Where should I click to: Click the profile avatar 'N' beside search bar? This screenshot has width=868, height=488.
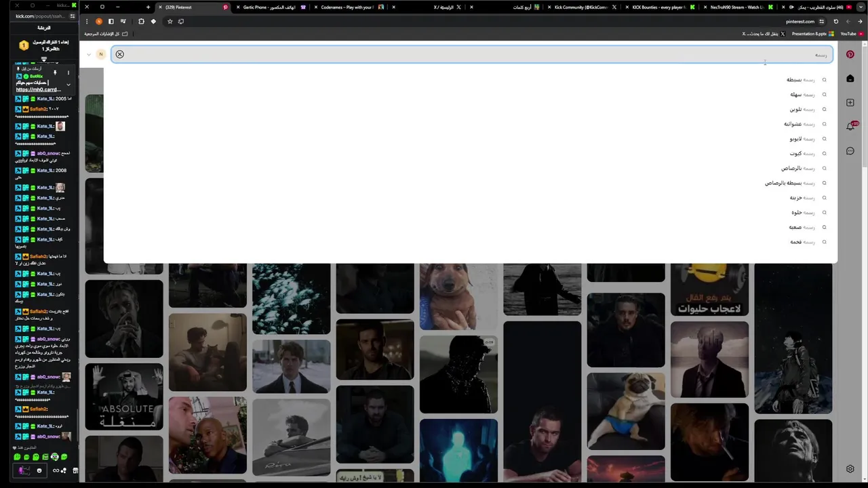coord(101,54)
